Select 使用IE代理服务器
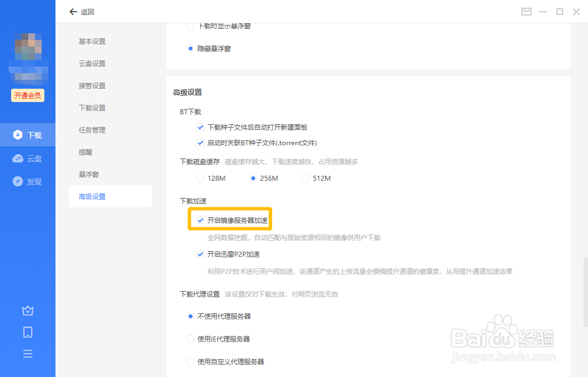The image size is (588, 377). 190,339
